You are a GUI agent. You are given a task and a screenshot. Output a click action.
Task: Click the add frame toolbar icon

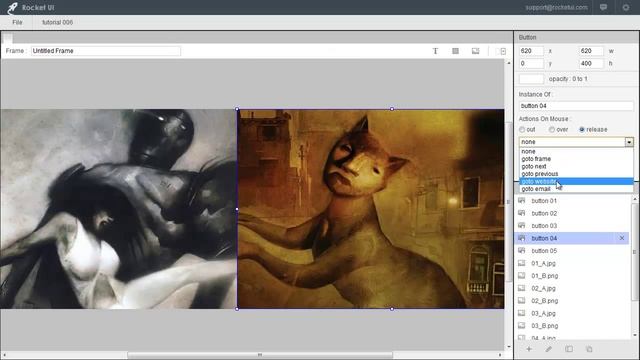[502, 51]
